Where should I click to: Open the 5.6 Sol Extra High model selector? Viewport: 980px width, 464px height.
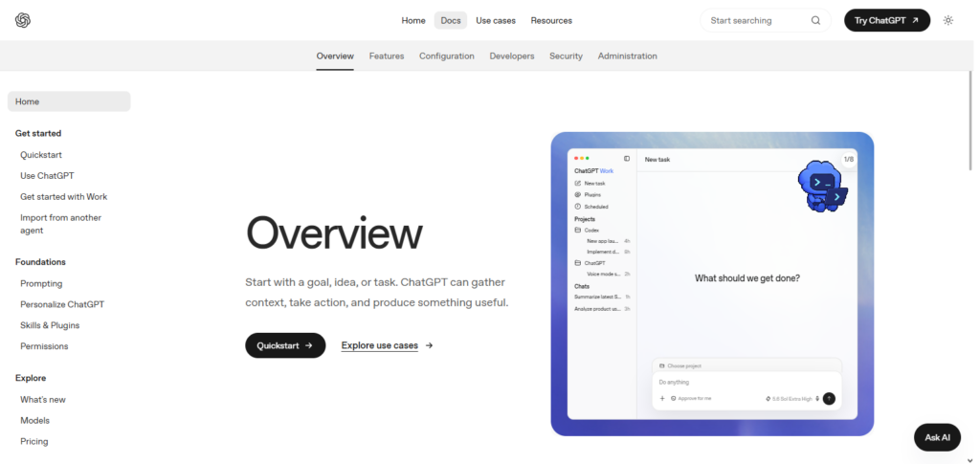tap(789, 398)
